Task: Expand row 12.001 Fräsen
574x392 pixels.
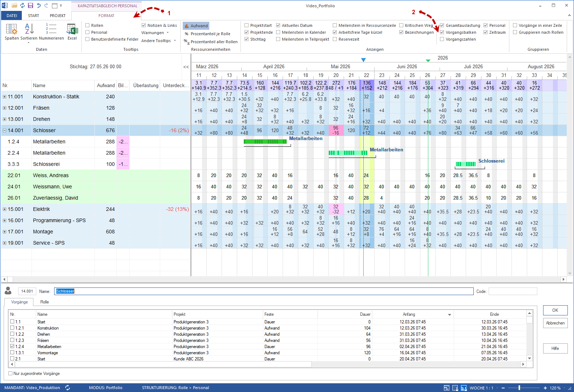Action: (x=4, y=108)
